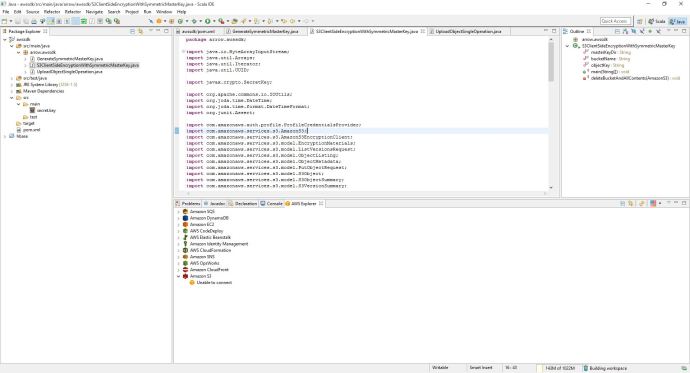
Task: Switch to the Java perspective
Action: 677,21
